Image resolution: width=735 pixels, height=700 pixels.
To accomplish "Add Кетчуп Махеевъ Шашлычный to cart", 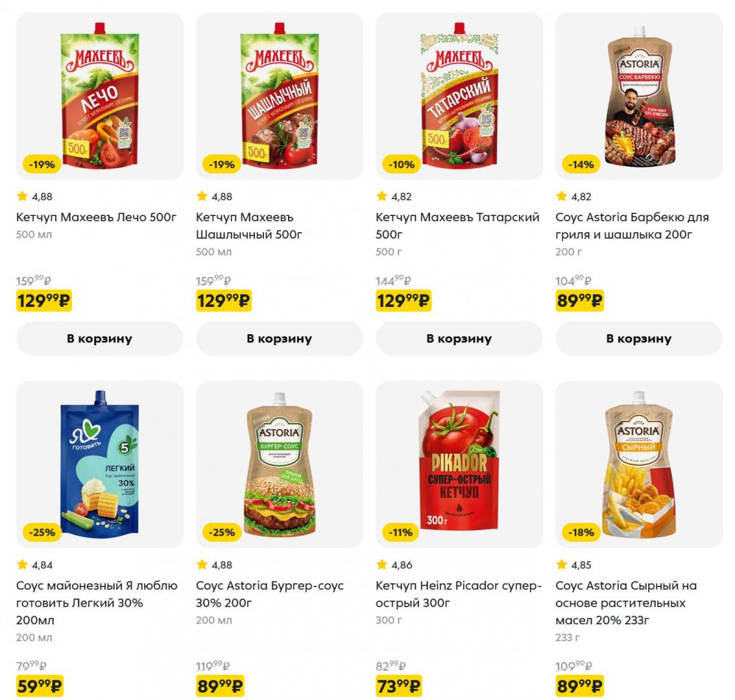I will coord(279,338).
